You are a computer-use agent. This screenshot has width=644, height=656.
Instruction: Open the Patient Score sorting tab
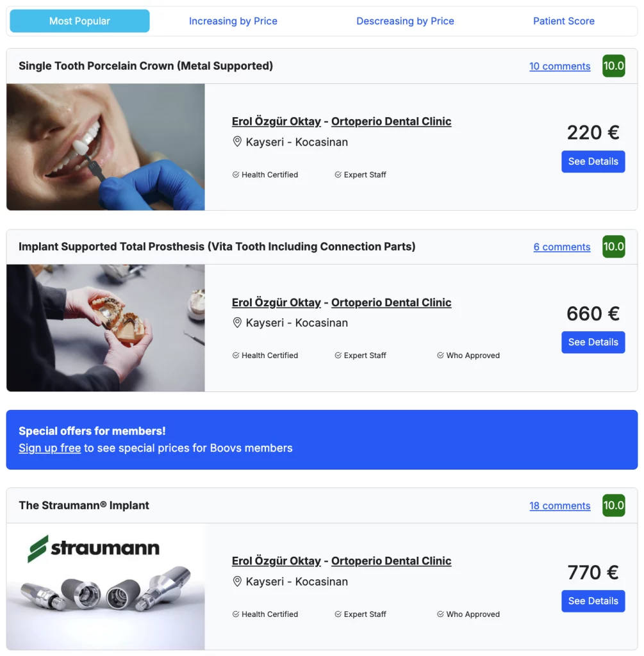click(x=564, y=21)
